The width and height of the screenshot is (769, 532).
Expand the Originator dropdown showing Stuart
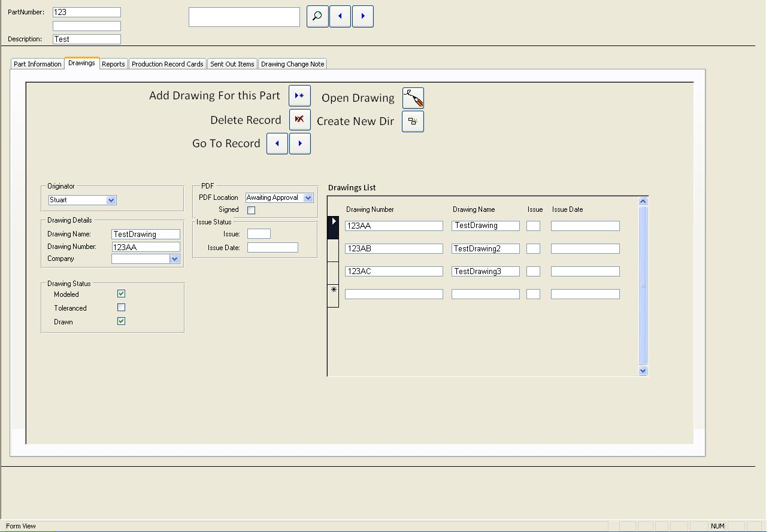[x=111, y=200]
